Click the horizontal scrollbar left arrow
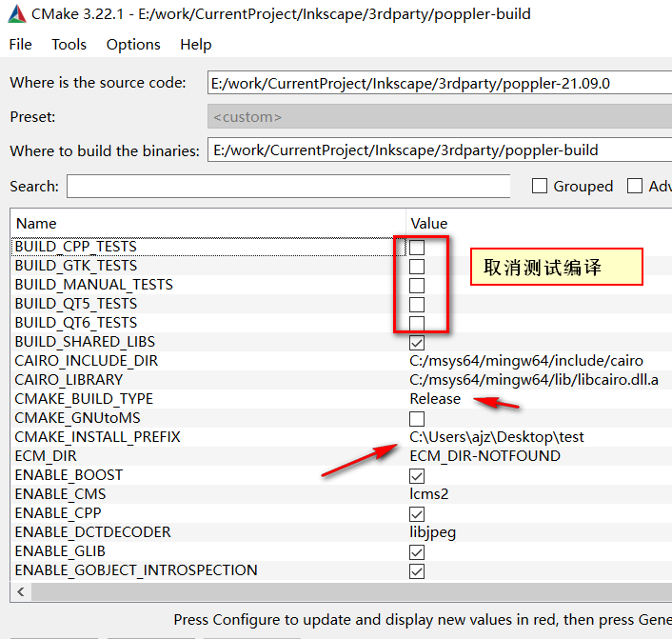This screenshot has width=672, height=639. click(x=21, y=592)
